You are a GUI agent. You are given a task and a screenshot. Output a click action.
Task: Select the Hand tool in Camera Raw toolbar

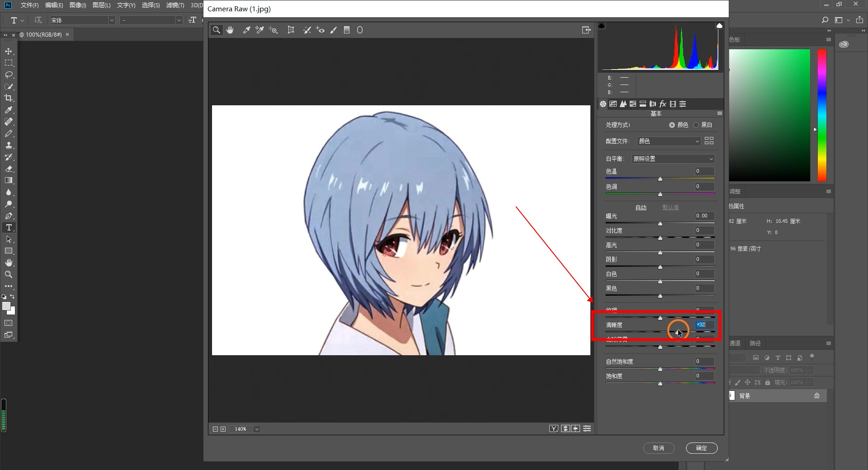pos(230,30)
